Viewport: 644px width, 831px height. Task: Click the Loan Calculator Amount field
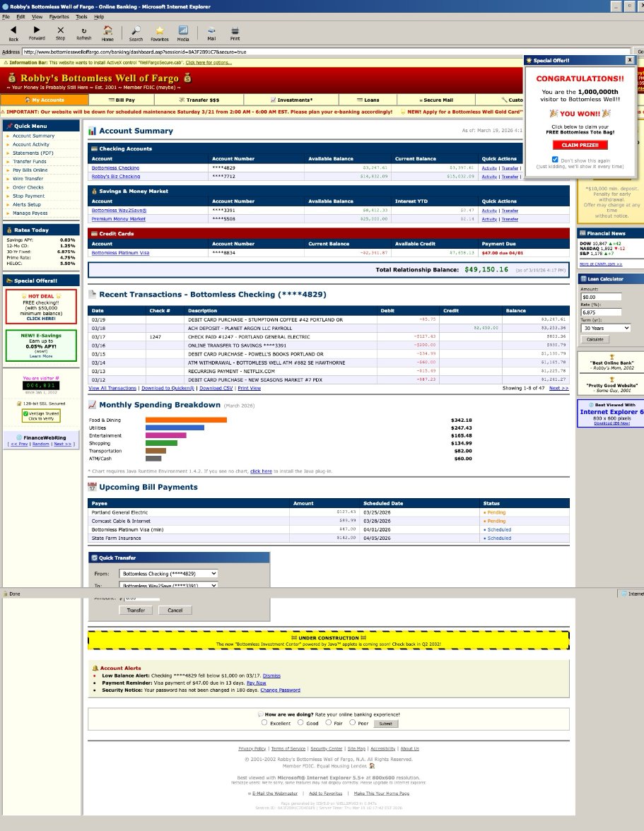tap(601, 297)
